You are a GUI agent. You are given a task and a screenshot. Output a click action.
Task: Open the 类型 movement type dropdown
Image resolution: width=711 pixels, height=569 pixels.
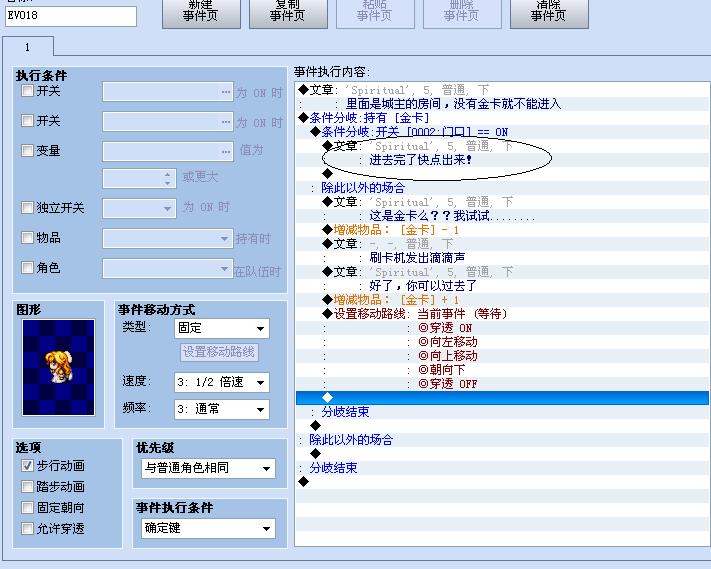[x=222, y=328]
